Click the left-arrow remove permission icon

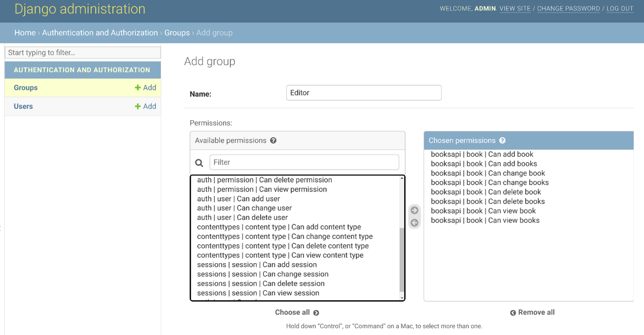click(x=414, y=223)
